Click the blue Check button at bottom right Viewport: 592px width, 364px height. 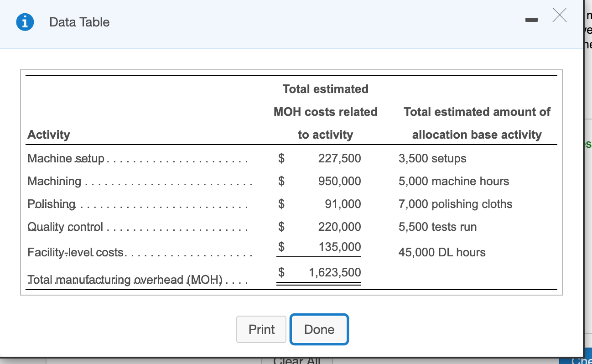pyautogui.click(x=579, y=360)
